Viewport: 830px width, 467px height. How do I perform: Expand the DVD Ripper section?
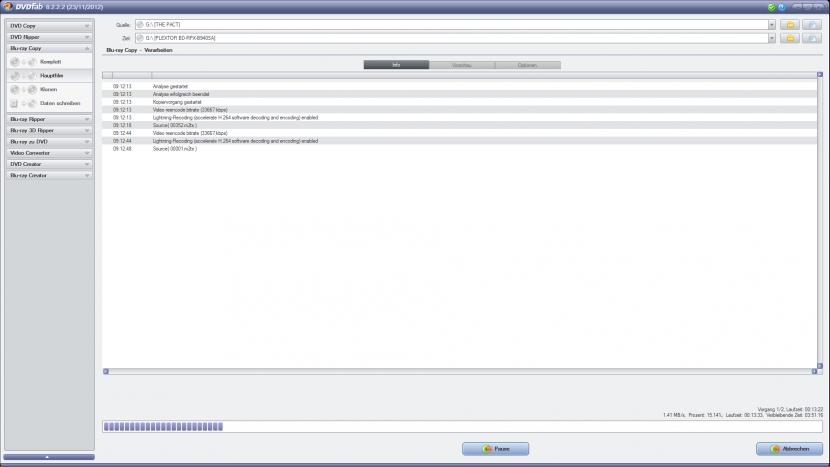50,37
